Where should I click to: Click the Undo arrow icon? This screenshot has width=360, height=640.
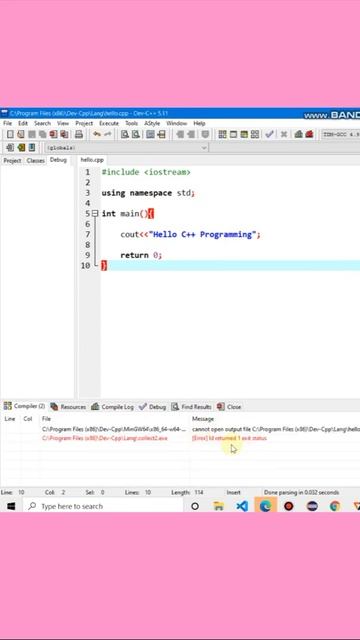[97, 134]
